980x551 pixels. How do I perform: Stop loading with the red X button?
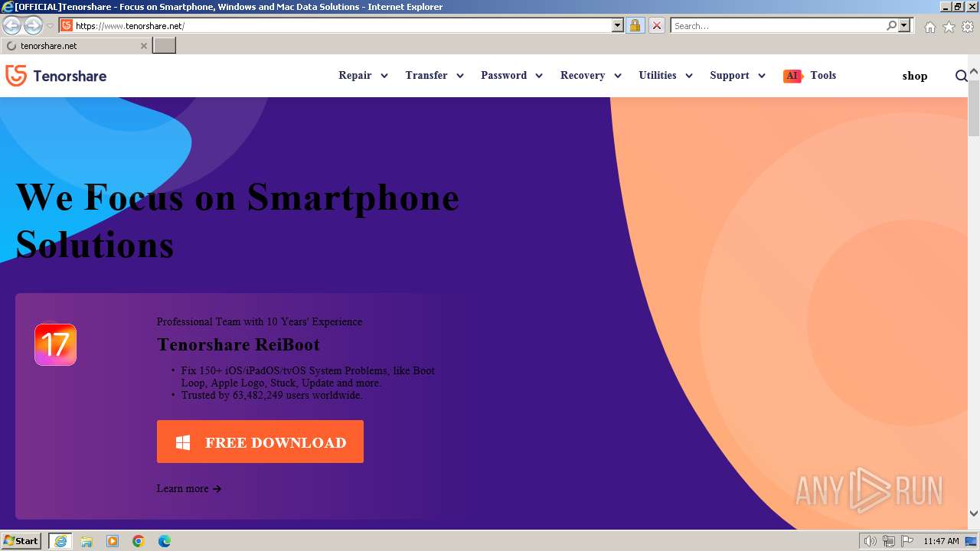[656, 25]
